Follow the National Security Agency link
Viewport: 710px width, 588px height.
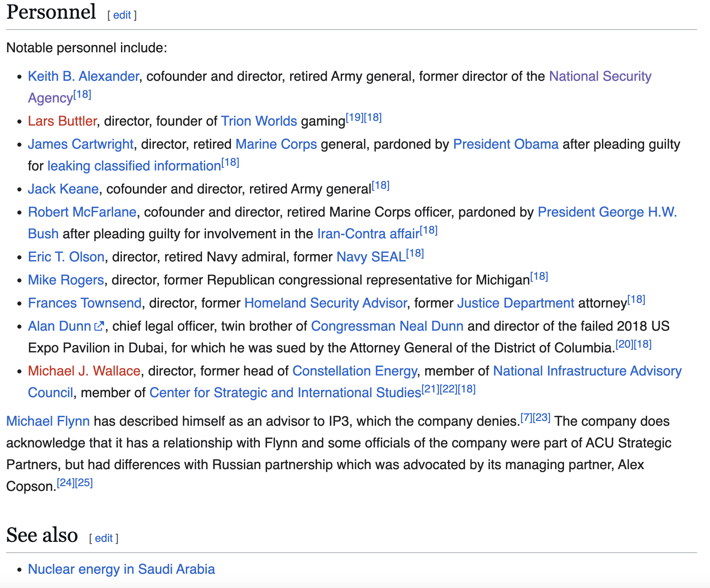600,76
